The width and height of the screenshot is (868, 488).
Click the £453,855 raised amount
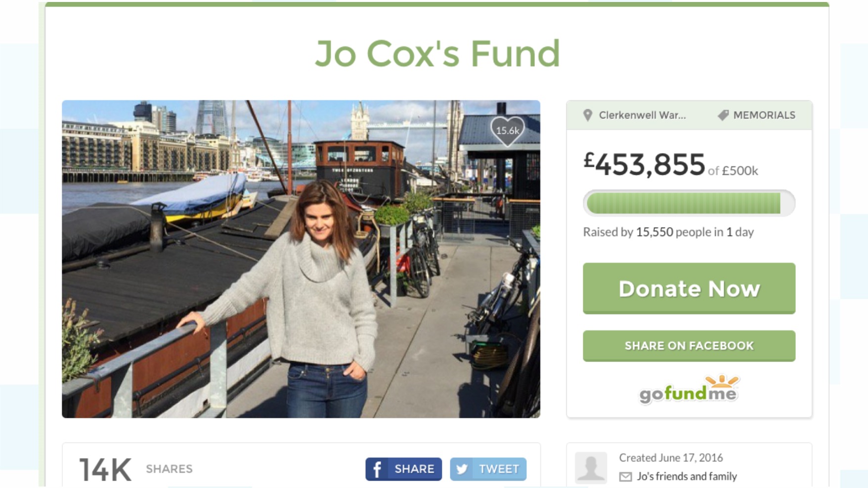pyautogui.click(x=644, y=164)
